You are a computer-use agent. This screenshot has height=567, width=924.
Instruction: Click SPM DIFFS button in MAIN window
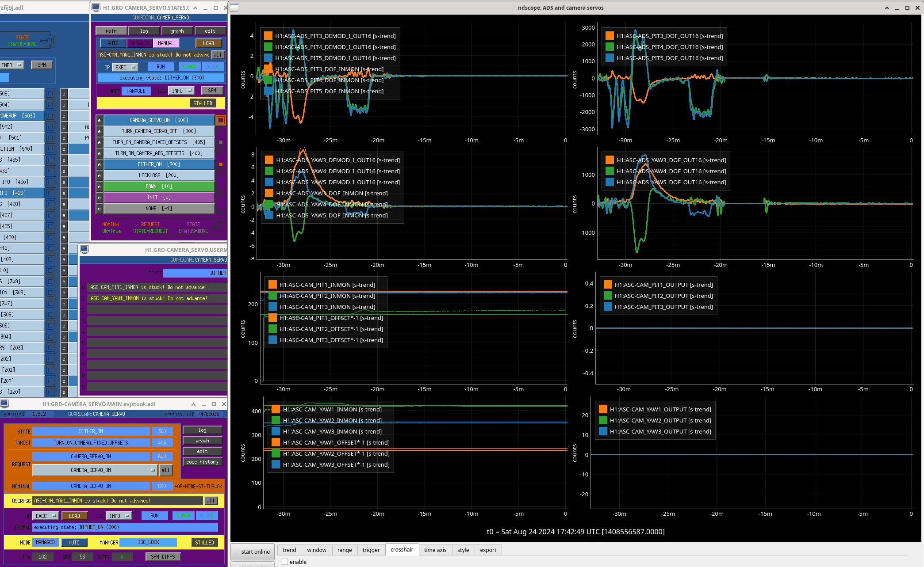click(163, 557)
